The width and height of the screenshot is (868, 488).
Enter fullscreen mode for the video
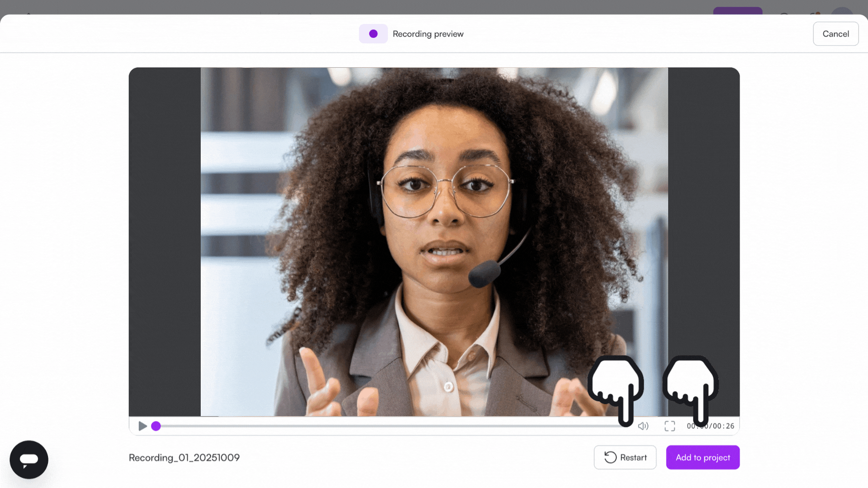pos(670,426)
